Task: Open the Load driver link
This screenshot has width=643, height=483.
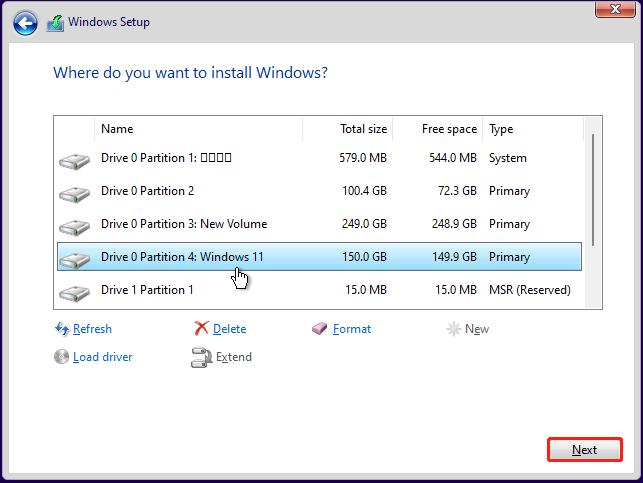Action: click(103, 357)
